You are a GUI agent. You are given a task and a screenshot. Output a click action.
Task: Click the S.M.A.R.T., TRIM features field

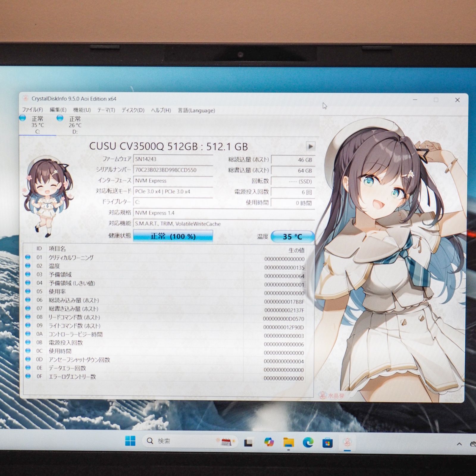224,224
